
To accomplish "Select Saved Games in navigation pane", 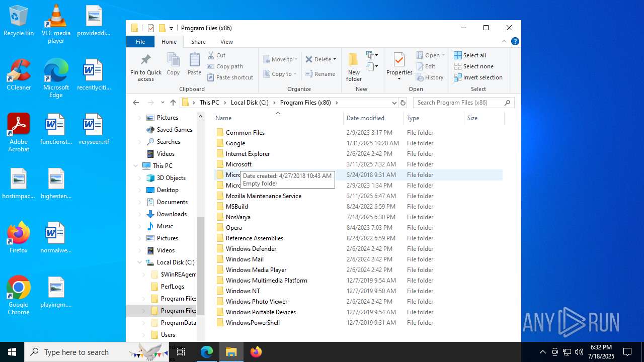I will 175,130.
